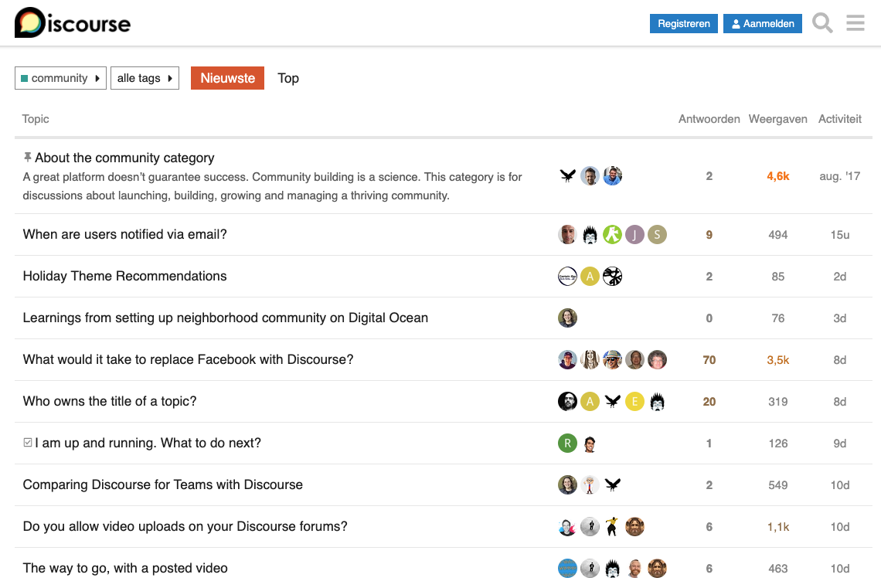Click the purple J avatar in email notification row
Image resolution: width=881 pixels, height=588 pixels.
click(634, 234)
